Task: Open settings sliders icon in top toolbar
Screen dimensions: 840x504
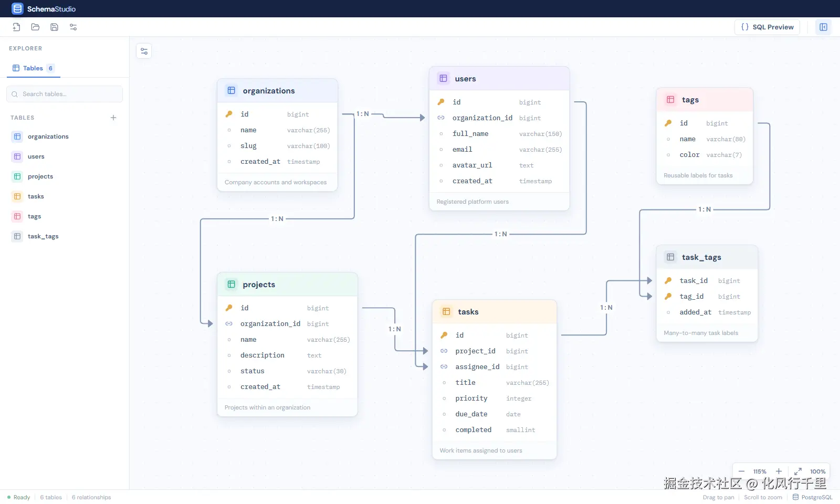Action: click(x=73, y=27)
